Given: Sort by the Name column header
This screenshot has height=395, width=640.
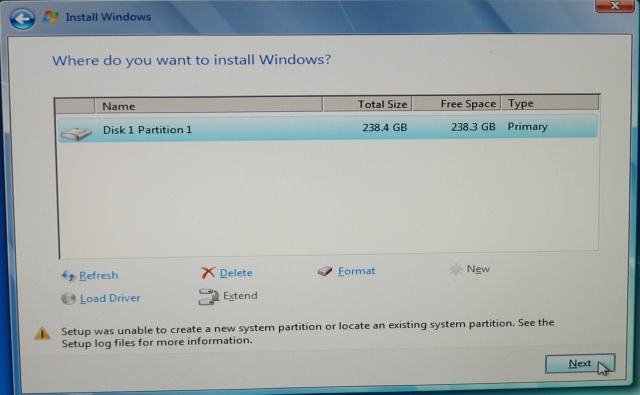Looking at the screenshot, I should pos(209,106).
